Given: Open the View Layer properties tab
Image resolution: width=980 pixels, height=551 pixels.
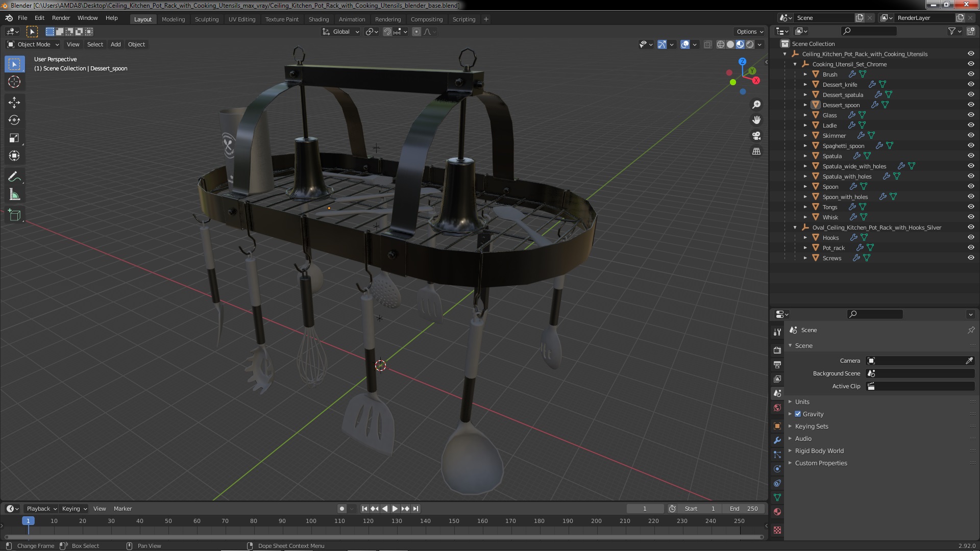Looking at the screenshot, I should [x=777, y=379].
